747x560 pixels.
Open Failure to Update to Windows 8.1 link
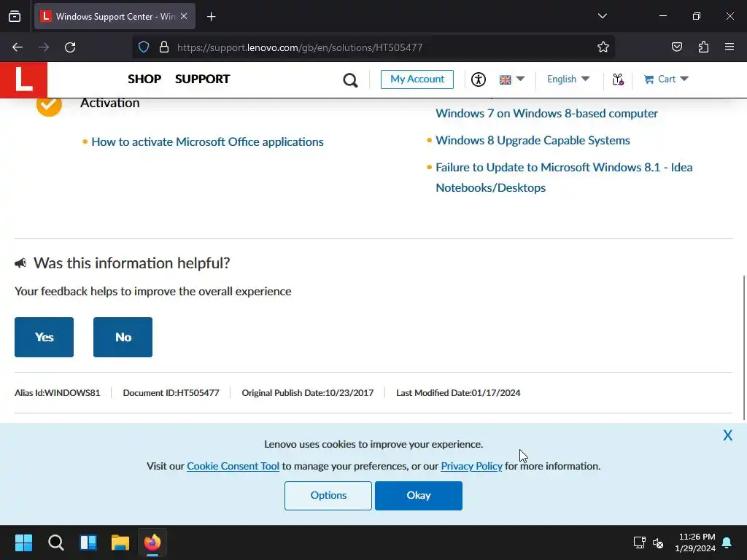coord(564,177)
